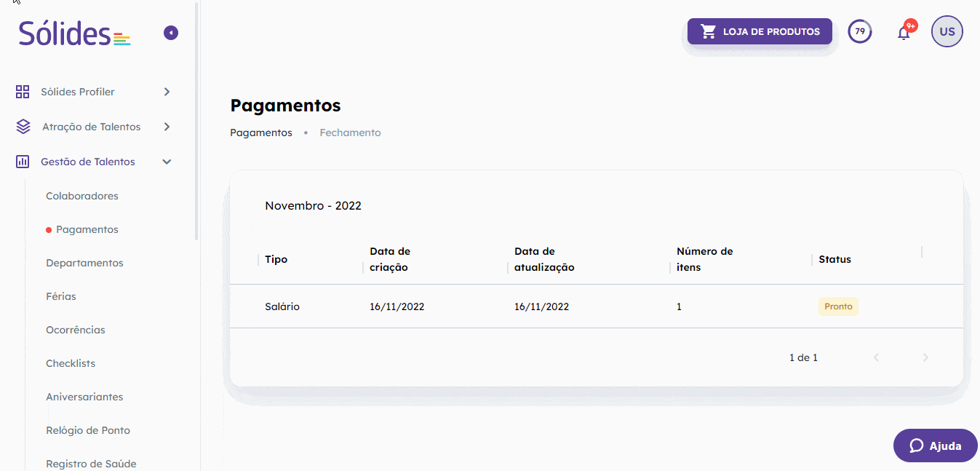Open Colaboradores in the sidebar
The width and height of the screenshot is (980, 471).
click(x=81, y=196)
